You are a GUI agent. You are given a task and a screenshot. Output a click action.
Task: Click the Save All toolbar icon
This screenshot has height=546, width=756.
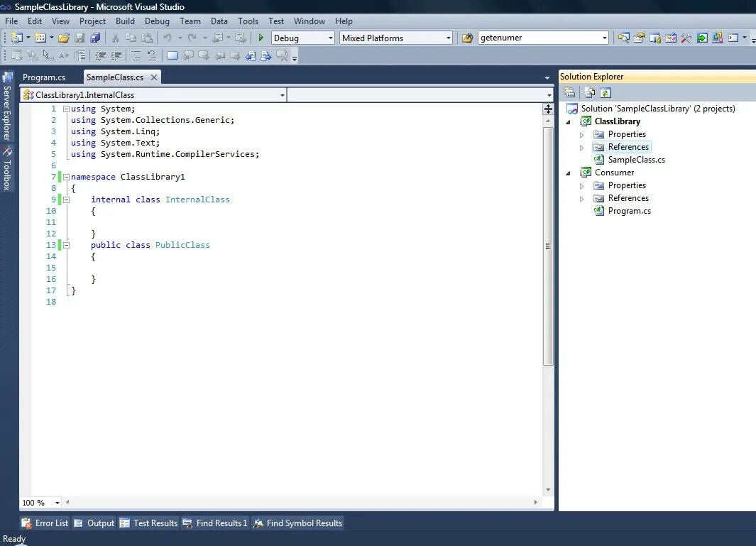coord(95,38)
